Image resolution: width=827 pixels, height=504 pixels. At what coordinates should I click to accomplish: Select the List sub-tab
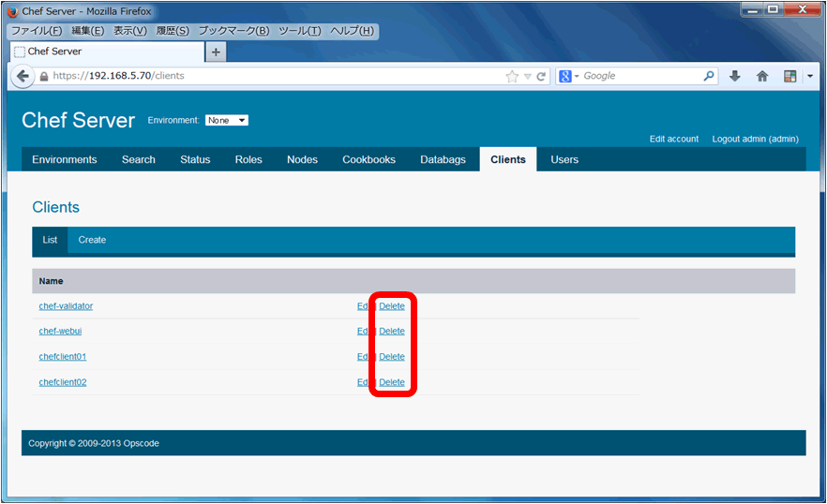coord(50,240)
